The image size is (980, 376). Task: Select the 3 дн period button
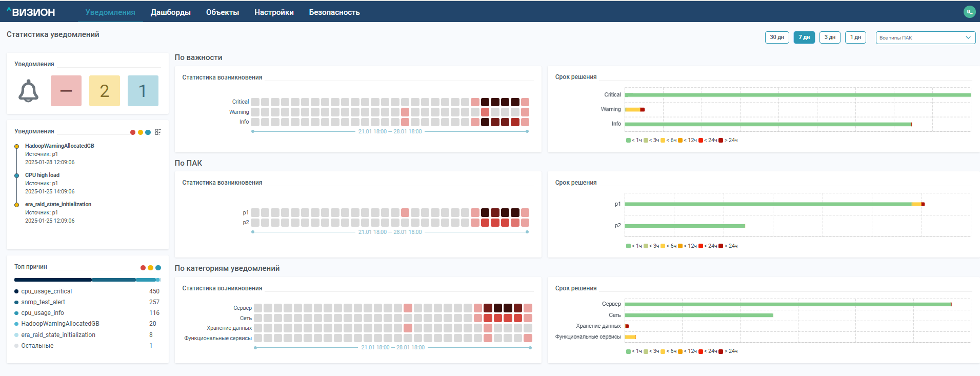click(830, 37)
